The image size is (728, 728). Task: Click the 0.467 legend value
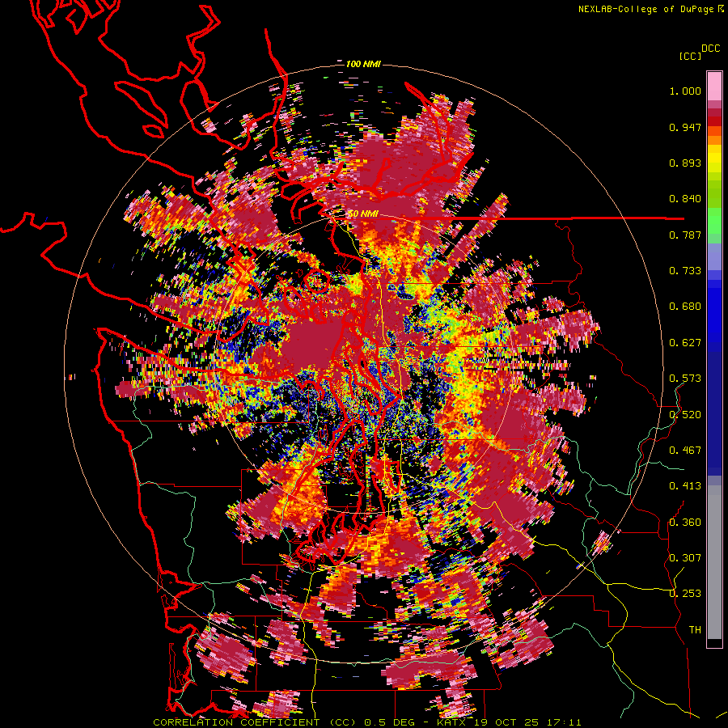[685, 451]
